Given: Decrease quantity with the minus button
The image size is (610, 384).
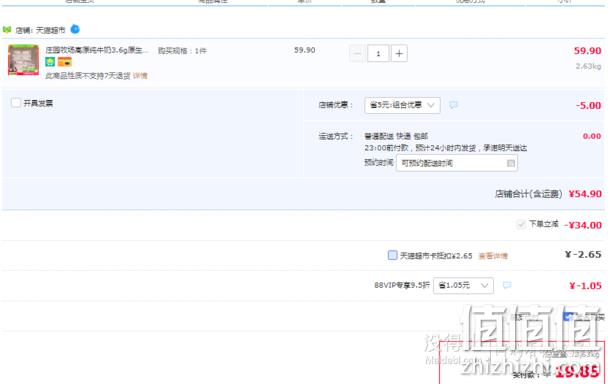Looking at the screenshot, I should tap(357, 54).
